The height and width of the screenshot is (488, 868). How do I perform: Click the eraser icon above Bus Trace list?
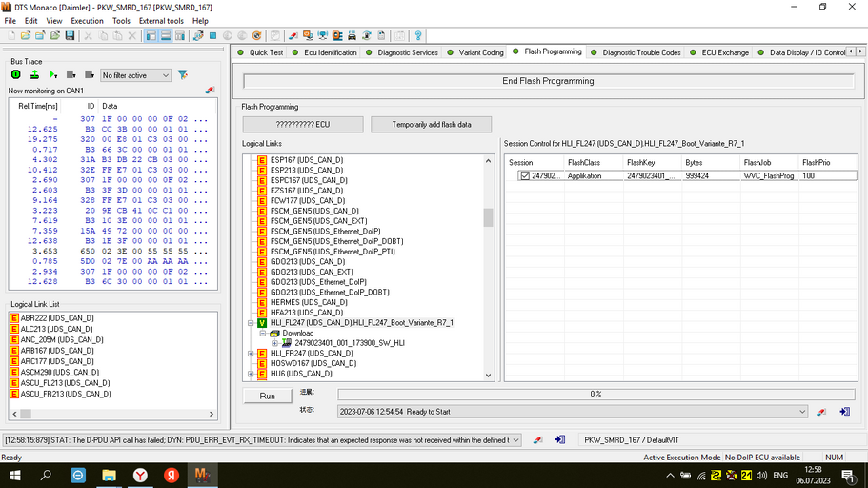[x=210, y=91]
